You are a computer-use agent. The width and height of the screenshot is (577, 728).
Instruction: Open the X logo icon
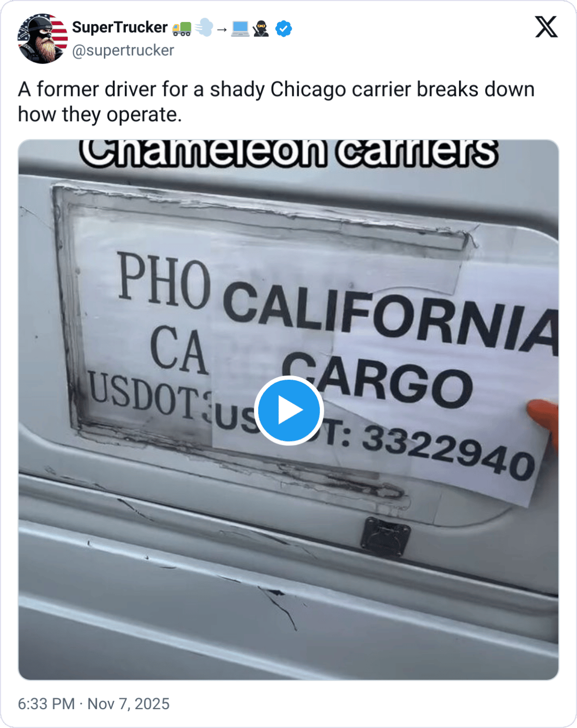546,27
